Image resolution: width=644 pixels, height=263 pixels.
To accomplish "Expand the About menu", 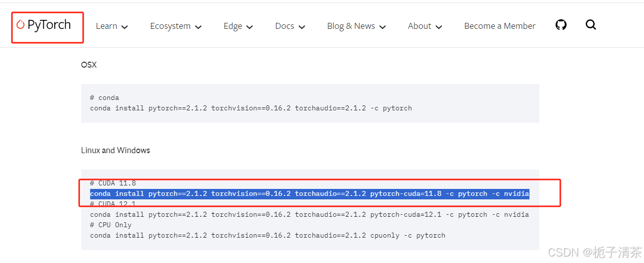I will click(425, 26).
